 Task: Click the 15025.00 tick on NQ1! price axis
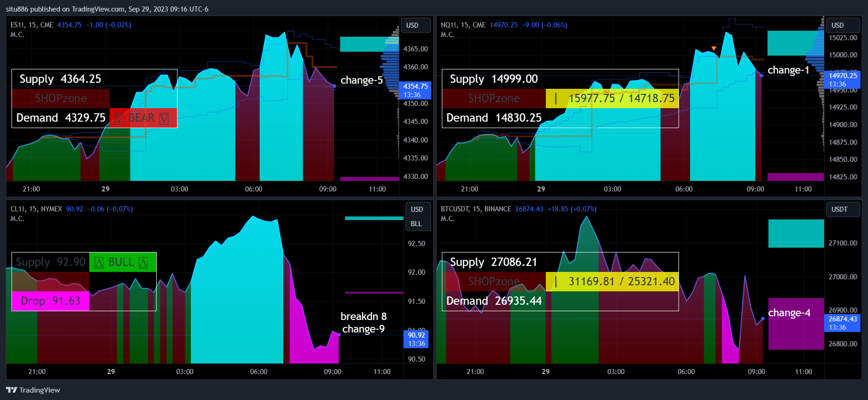click(843, 38)
